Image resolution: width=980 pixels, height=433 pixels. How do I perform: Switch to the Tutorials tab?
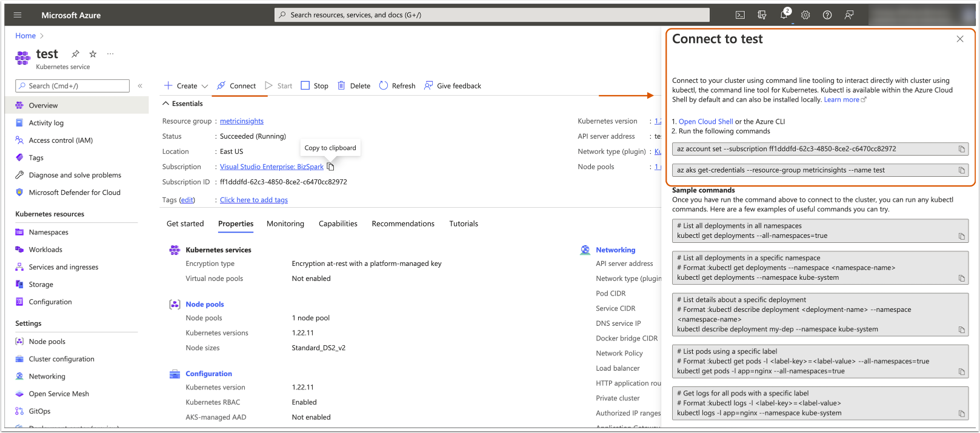click(464, 223)
